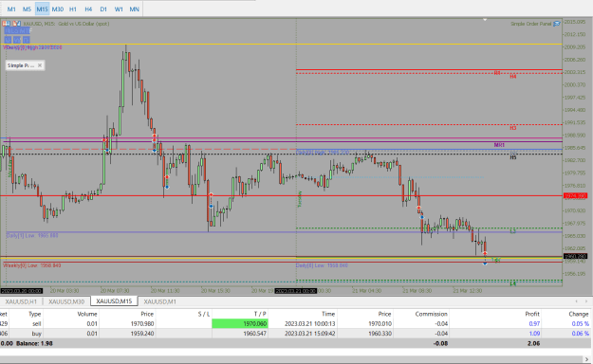Switch chart to M30 timeframe
This screenshot has width=593, height=364.
click(x=58, y=9)
